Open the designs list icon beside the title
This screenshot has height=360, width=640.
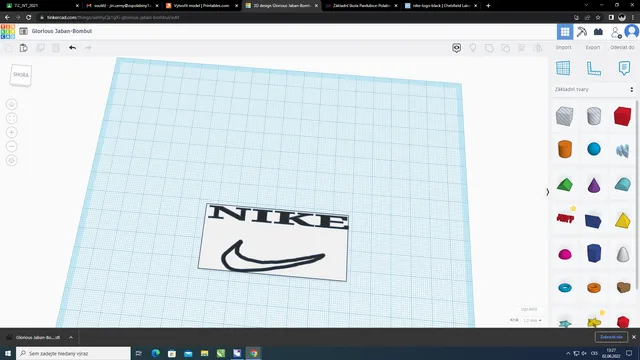coord(23,31)
